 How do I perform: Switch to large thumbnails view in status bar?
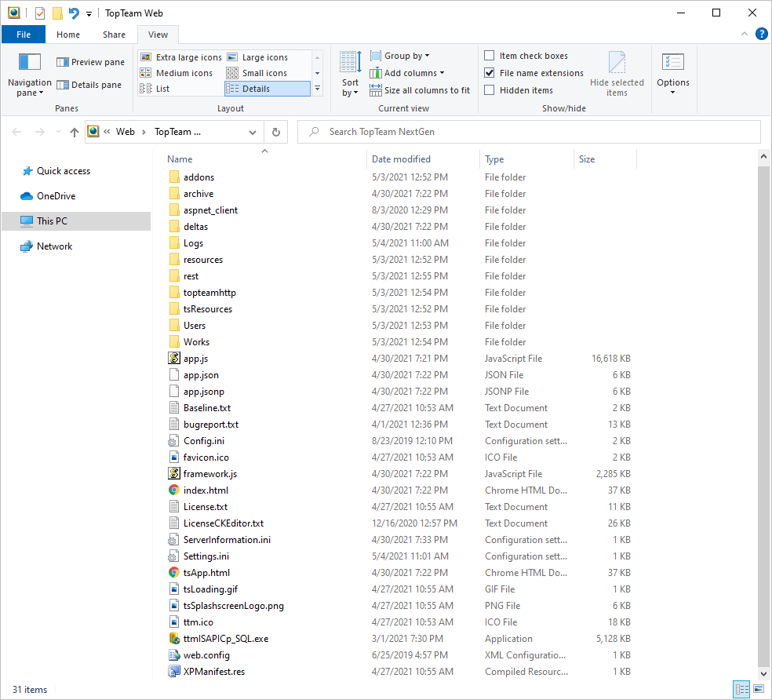pyautogui.click(x=759, y=689)
